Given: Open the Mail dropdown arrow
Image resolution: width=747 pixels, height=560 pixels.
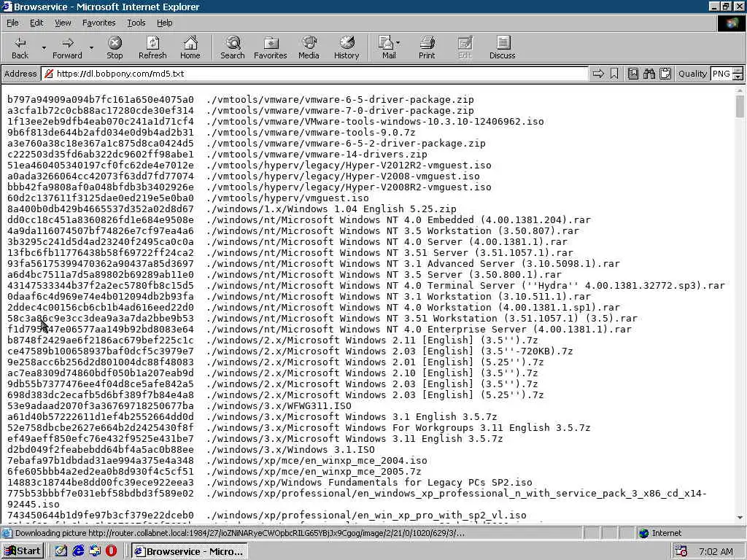Looking at the screenshot, I should point(398,43).
